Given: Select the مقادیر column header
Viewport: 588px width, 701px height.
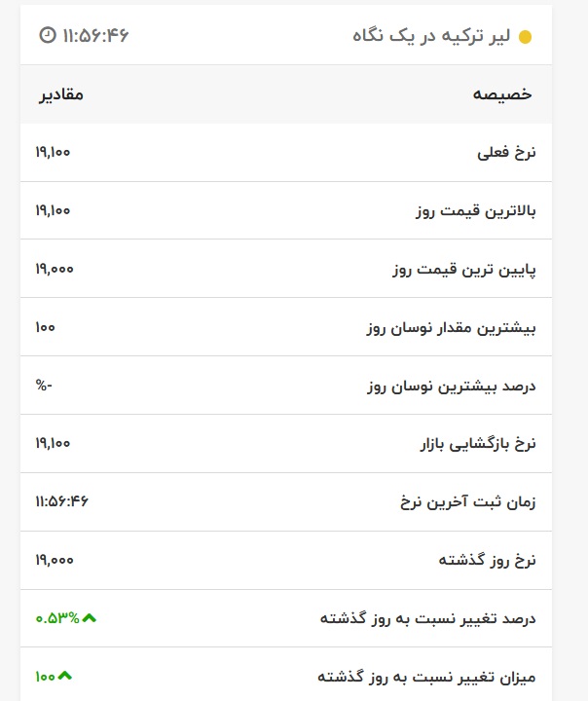Looking at the screenshot, I should tap(61, 94).
